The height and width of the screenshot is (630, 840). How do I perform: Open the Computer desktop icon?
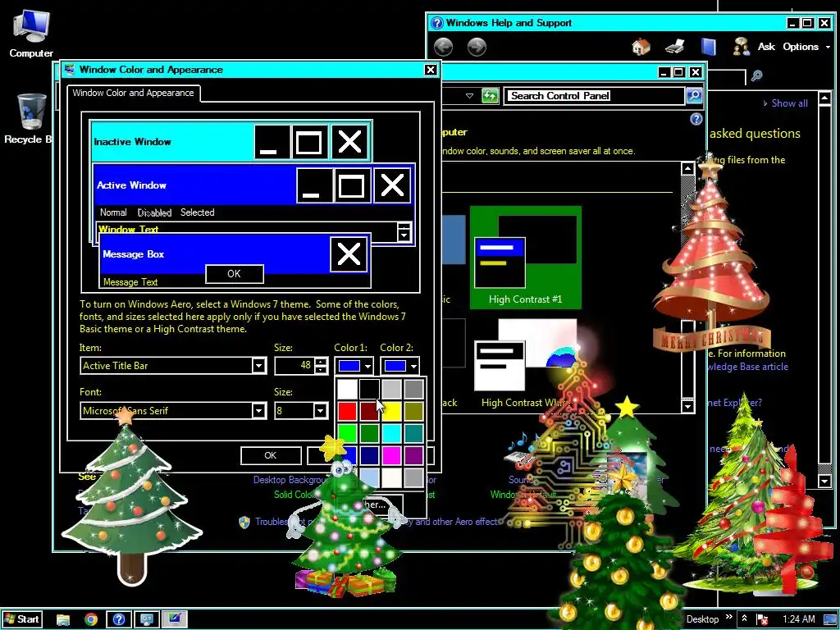click(31, 33)
